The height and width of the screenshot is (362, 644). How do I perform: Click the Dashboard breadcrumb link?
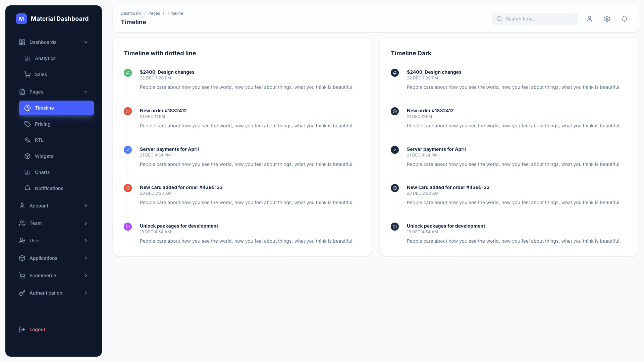tap(131, 13)
